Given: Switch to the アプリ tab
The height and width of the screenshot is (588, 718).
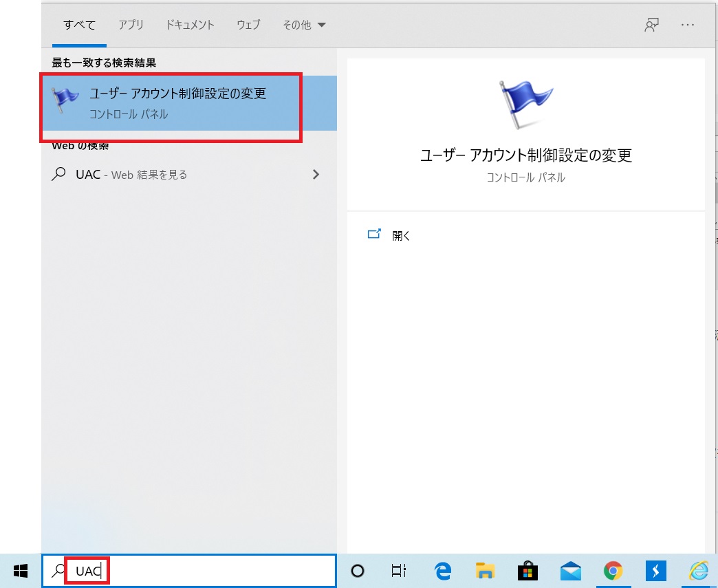Looking at the screenshot, I should [131, 25].
